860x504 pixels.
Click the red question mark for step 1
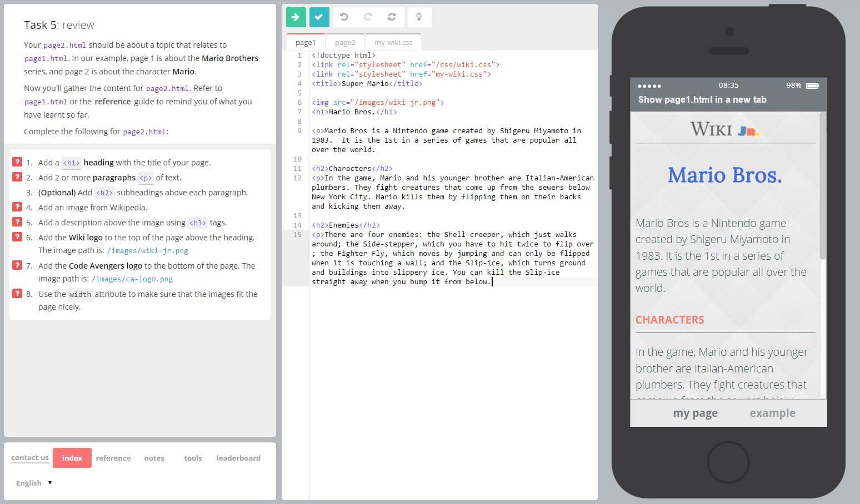pyautogui.click(x=17, y=162)
